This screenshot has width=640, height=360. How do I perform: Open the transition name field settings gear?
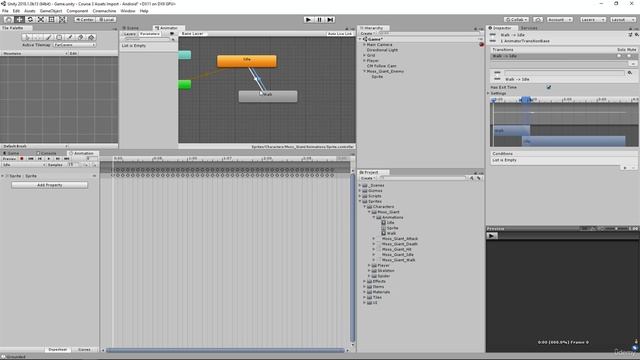(630, 73)
